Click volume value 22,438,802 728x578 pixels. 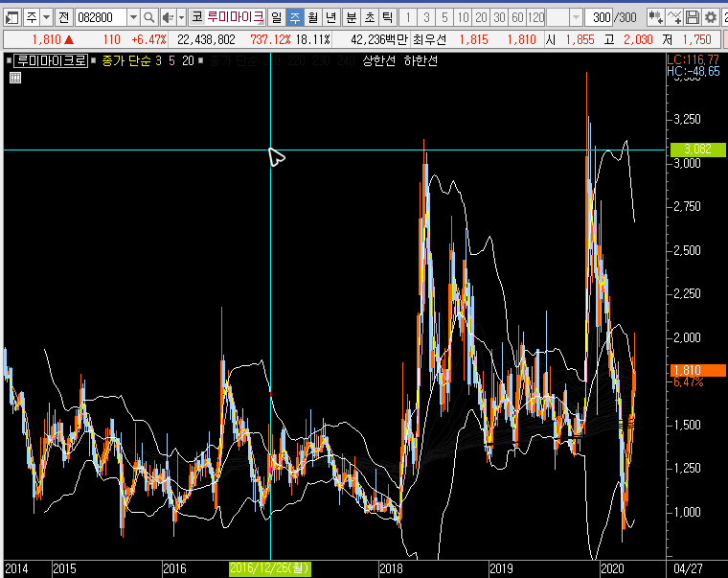206,39
